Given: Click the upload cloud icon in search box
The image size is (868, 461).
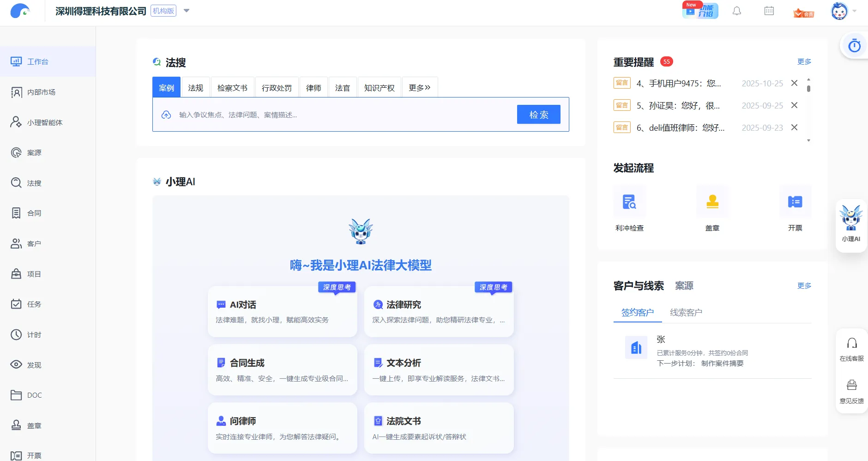Looking at the screenshot, I should click(x=166, y=115).
